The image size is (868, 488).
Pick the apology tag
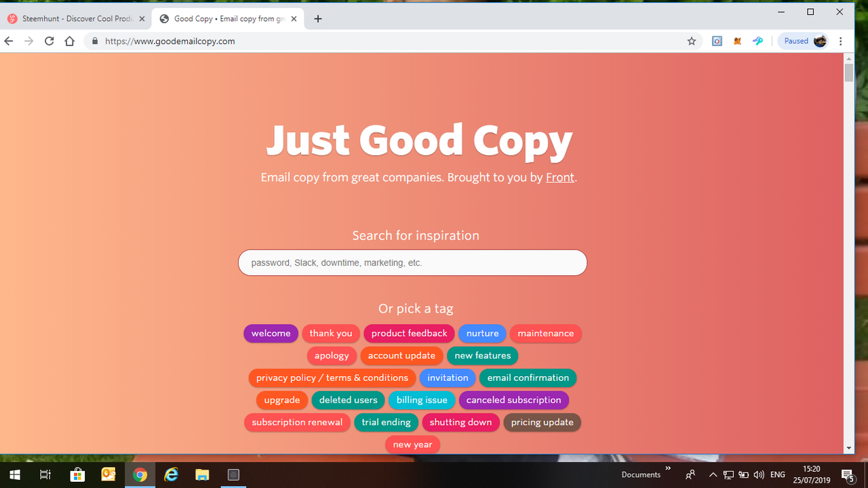coord(332,356)
